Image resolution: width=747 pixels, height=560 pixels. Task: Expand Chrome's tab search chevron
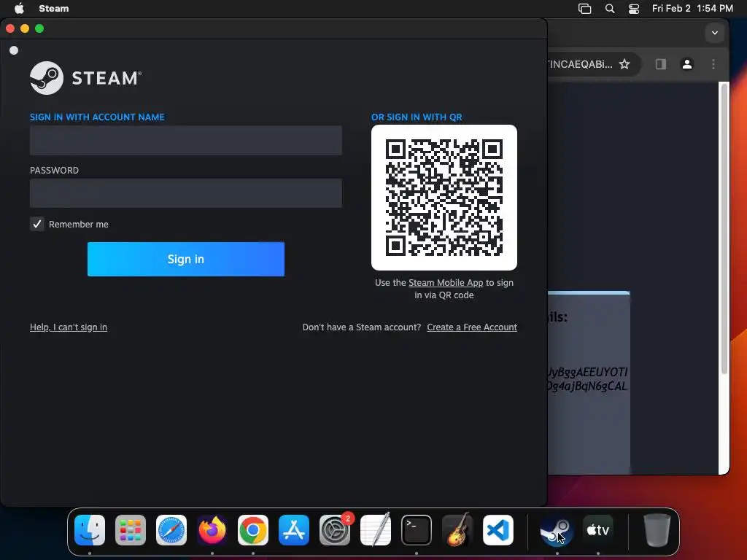tap(715, 32)
